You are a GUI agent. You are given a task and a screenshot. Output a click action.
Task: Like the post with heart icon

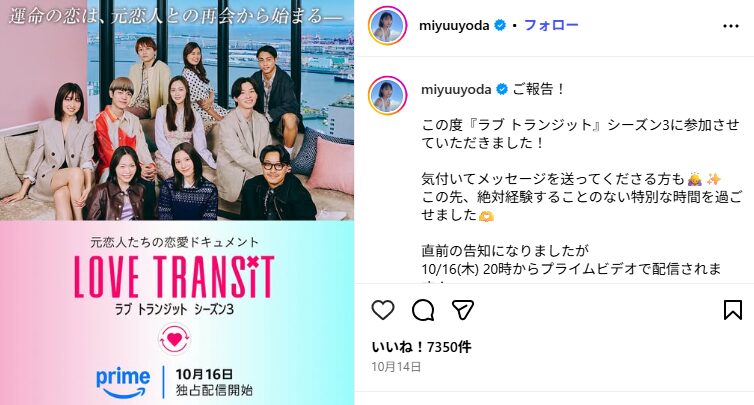pos(383,310)
